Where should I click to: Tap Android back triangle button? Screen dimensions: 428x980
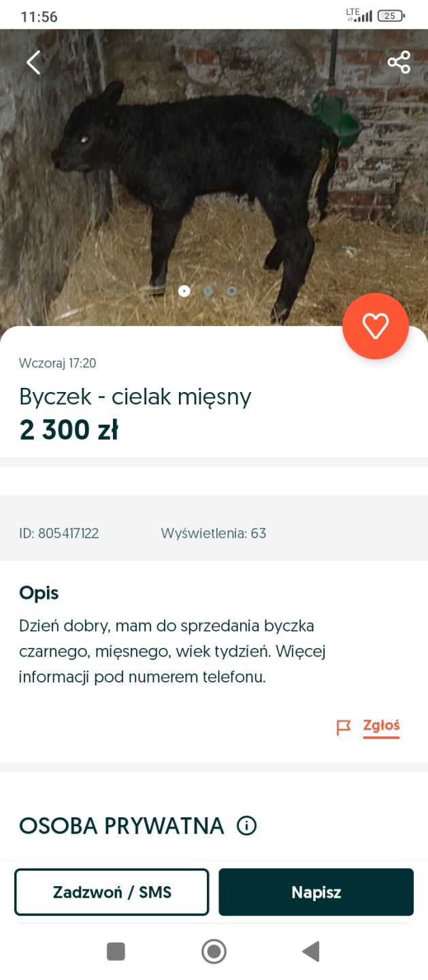311,951
